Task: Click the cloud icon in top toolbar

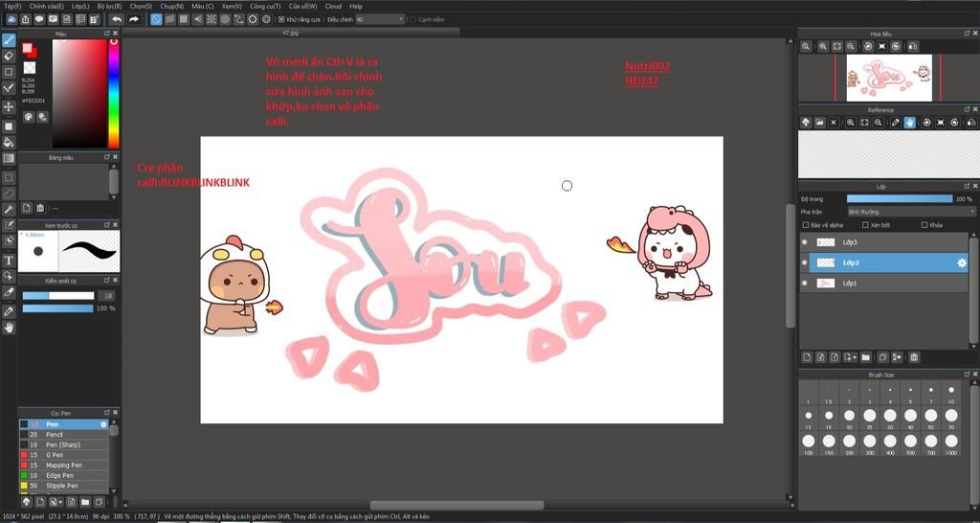Action: 11,19
